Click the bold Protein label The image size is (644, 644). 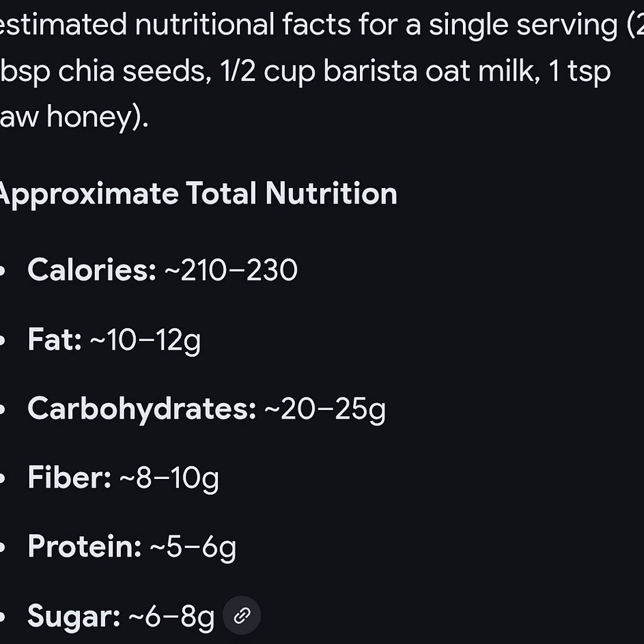(85, 546)
